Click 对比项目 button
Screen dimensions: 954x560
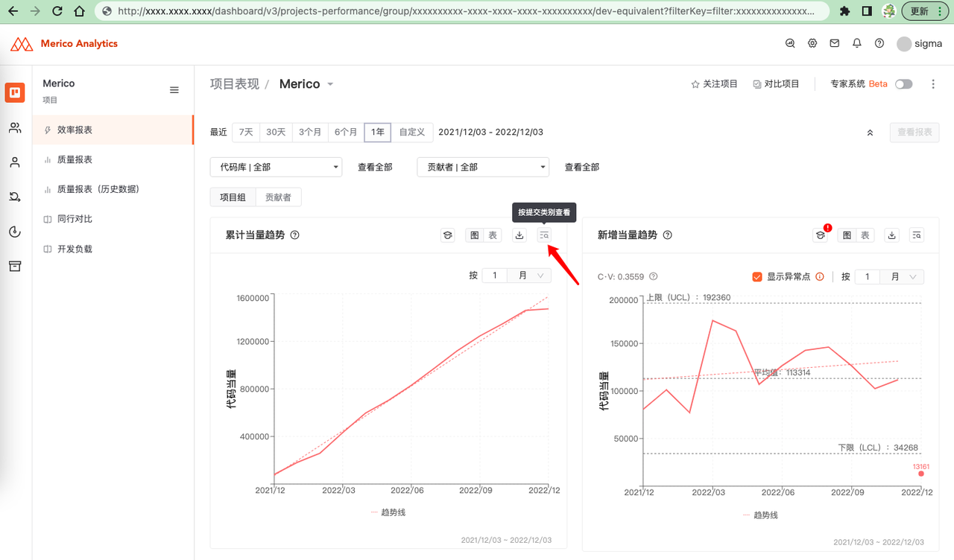point(776,84)
